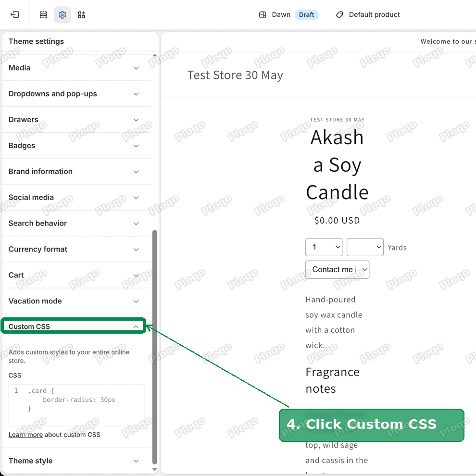Image resolution: width=476 pixels, height=476 pixels.
Task: Click the Dawn theme layout icon
Action: [263, 14]
